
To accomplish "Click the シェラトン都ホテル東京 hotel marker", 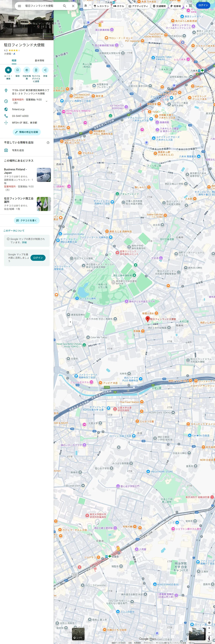I will tap(173, 529).
